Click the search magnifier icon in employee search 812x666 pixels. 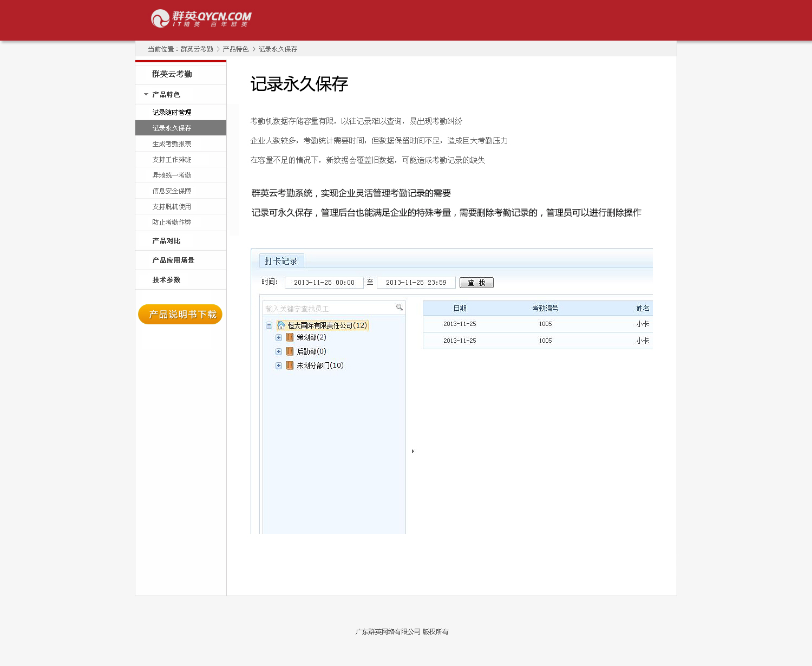[400, 308]
